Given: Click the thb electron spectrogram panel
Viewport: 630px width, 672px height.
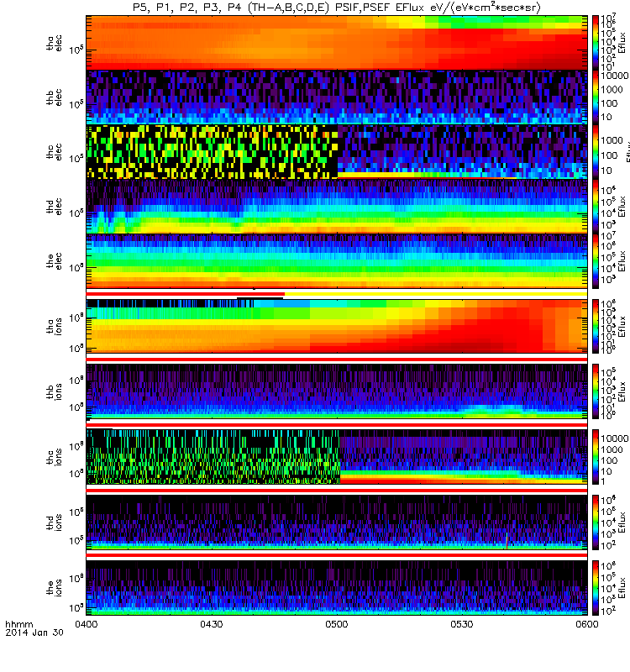Looking at the screenshot, I should pos(337,97).
